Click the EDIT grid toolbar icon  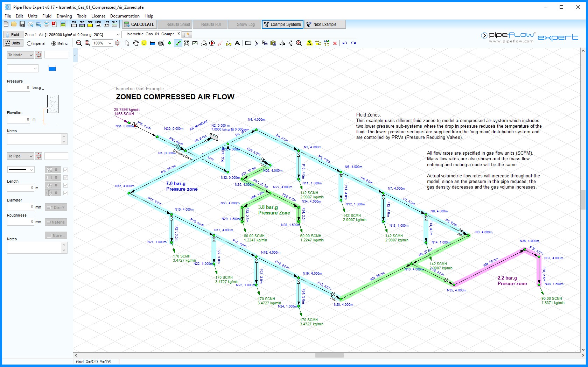pyautogui.click(x=82, y=24)
